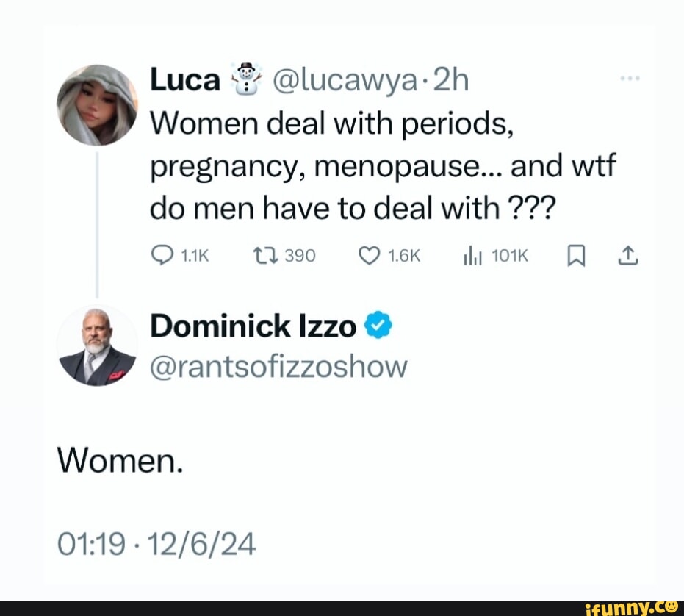Image resolution: width=684 pixels, height=616 pixels.
Task: Click the retweet arrows icon
Action: [x=266, y=256]
